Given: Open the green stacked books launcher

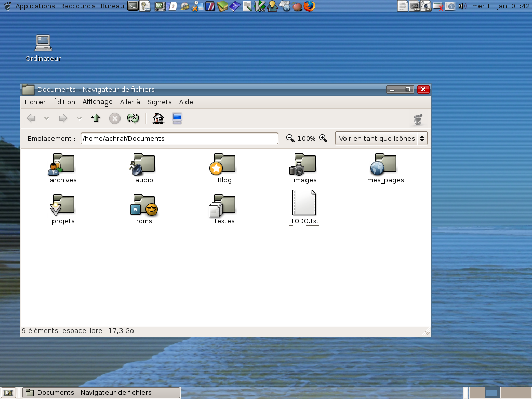Looking at the screenshot, I should coord(222,6).
